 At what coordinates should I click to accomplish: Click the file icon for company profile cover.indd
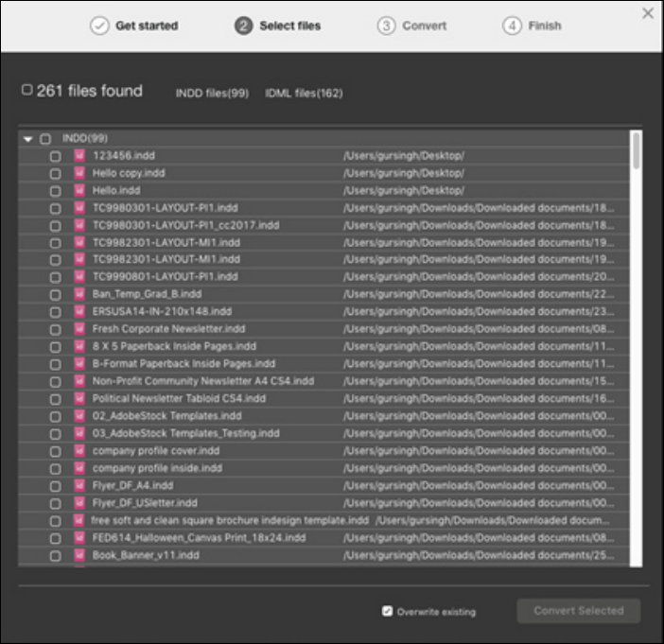(x=79, y=451)
